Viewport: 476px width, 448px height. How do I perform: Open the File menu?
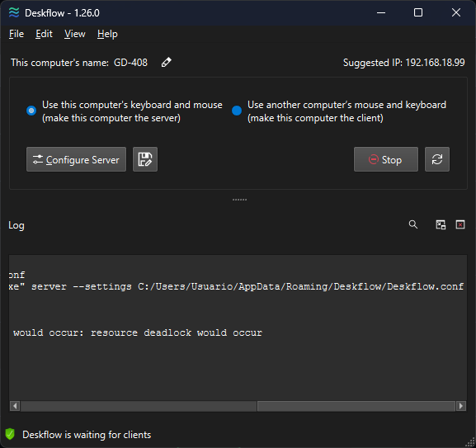coord(16,34)
